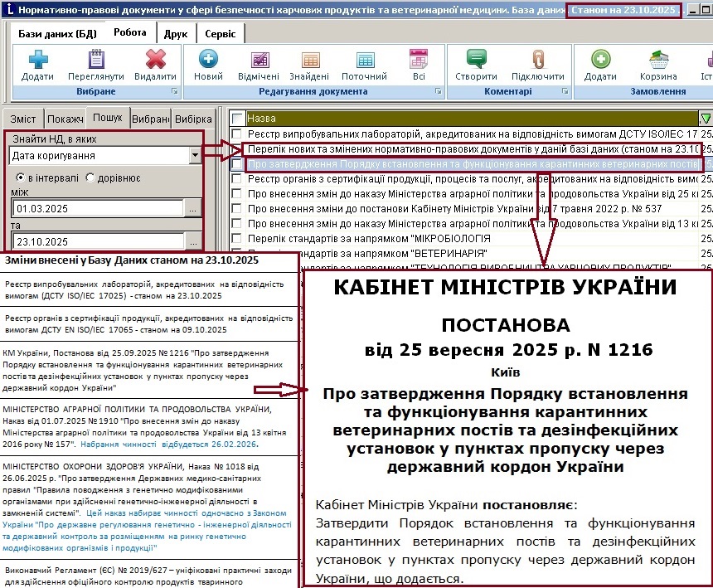Click '...' button next to 01.03.2025
Image resolution: width=713 pixels, height=588 pixels.
(192, 209)
